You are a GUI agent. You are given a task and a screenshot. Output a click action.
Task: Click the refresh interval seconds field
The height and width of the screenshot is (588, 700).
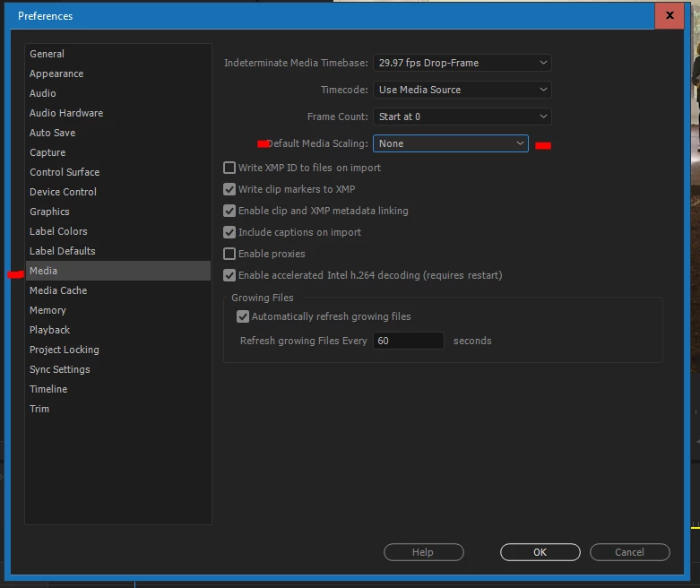(409, 341)
